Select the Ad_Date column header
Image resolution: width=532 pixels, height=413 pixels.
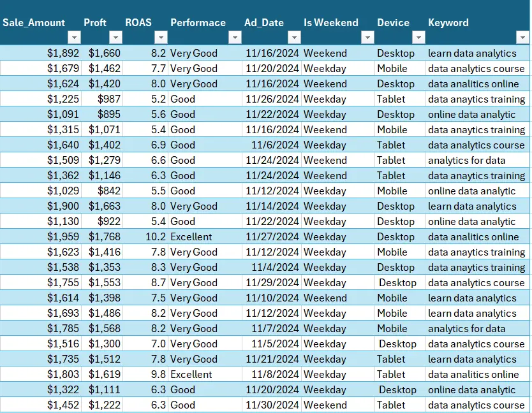(x=264, y=22)
